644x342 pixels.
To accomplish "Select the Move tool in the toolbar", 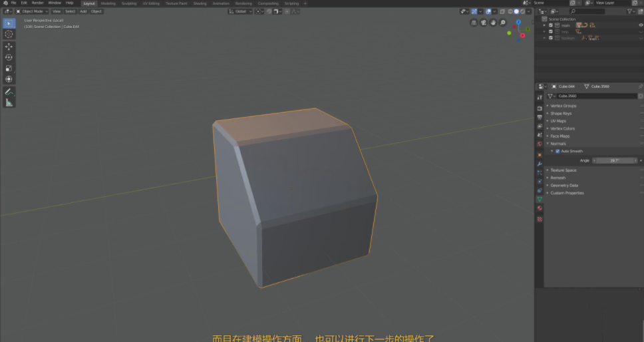I will pyautogui.click(x=9, y=47).
